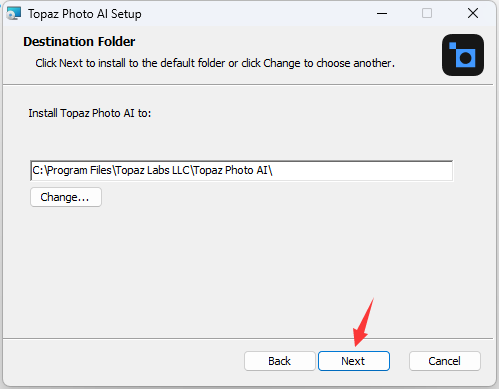Click the blue camera circle inside Topaz logo

(x=465, y=58)
